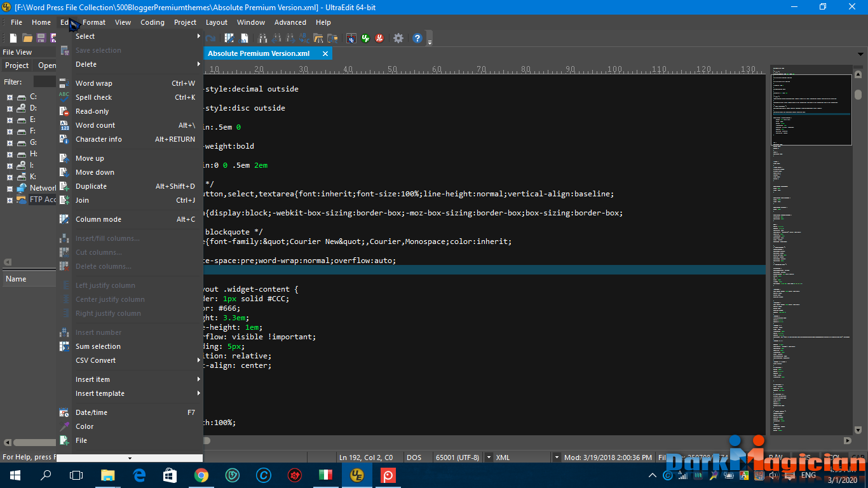This screenshot has height=488, width=868.
Task: Toggle Column mode in the Edit menu
Action: pos(130,219)
